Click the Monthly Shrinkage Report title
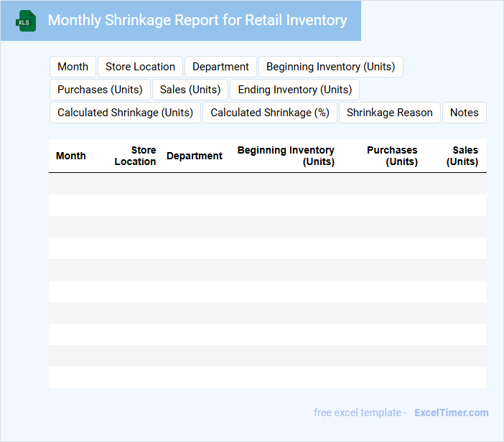The height and width of the screenshot is (442, 504). (x=197, y=20)
